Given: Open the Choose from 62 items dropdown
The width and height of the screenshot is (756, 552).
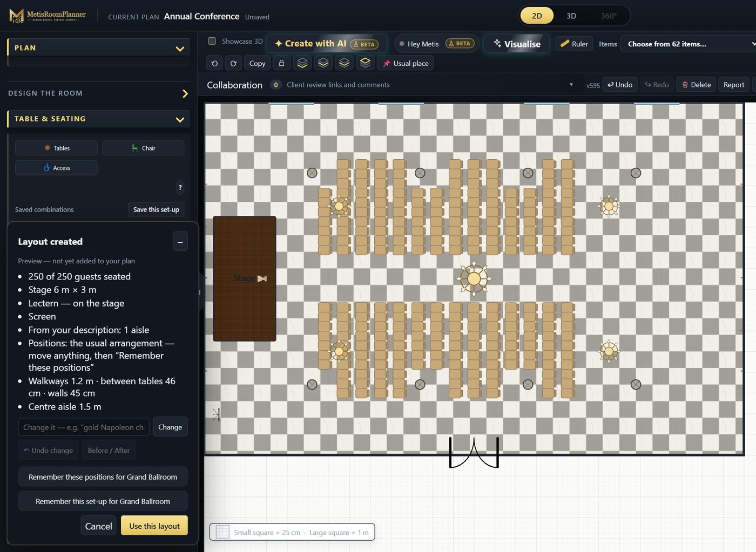Looking at the screenshot, I should 689,44.
